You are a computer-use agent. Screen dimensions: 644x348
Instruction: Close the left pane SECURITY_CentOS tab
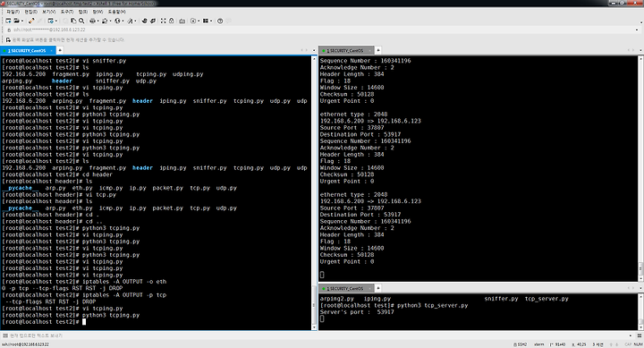52,50
